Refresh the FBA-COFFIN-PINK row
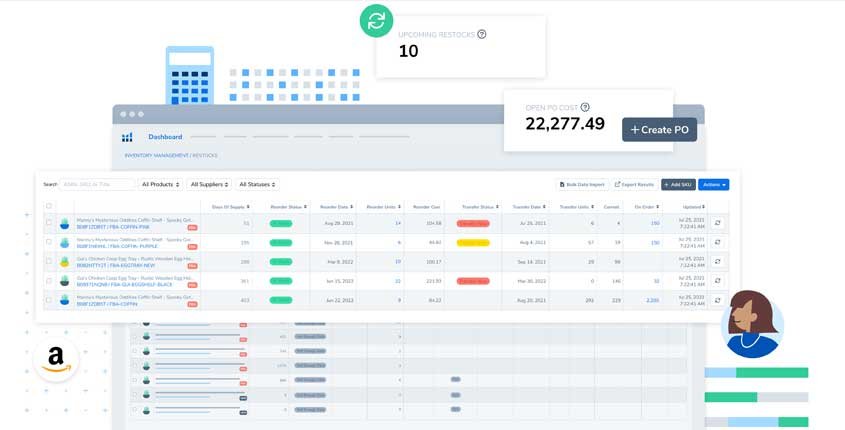 pos(717,223)
